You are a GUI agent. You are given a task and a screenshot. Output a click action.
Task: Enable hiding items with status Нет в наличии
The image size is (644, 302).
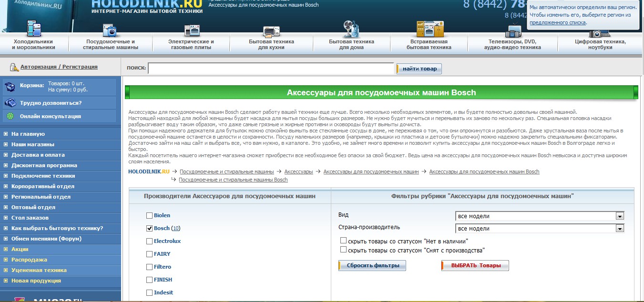[343, 241]
